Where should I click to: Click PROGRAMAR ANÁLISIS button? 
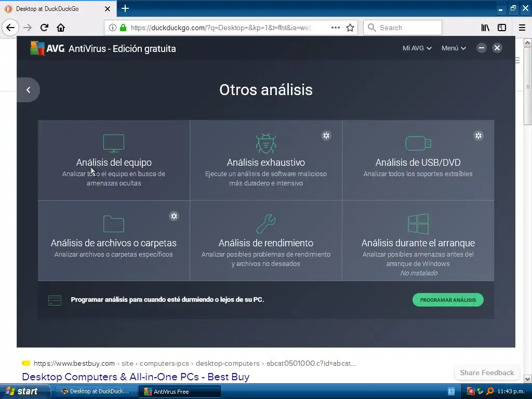(448, 300)
